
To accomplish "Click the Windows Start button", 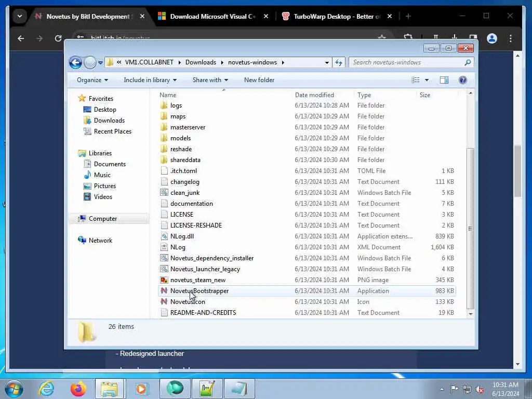I will [x=14, y=389].
